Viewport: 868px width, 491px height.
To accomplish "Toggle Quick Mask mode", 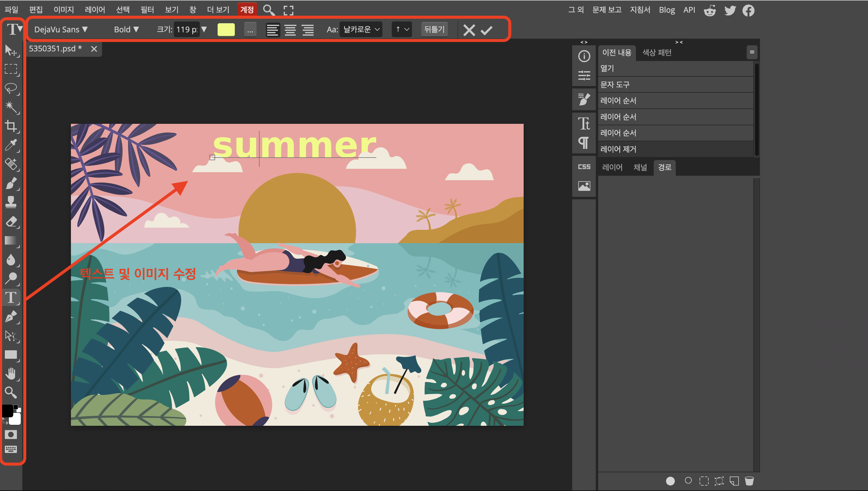I will (11, 435).
